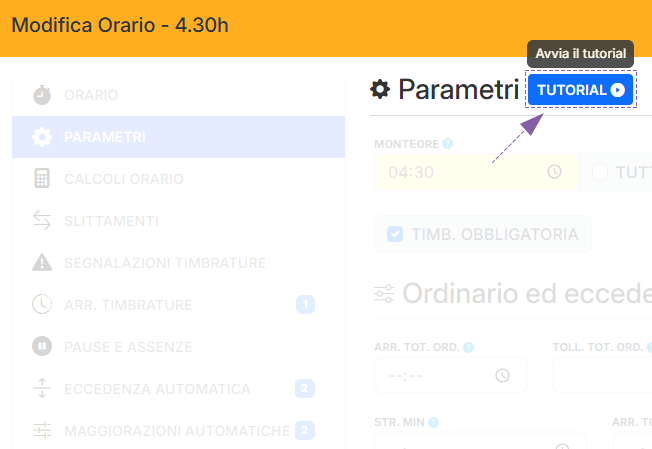
Task: Click the stopwatch icon beside Orario
Action: (x=42, y=95)
